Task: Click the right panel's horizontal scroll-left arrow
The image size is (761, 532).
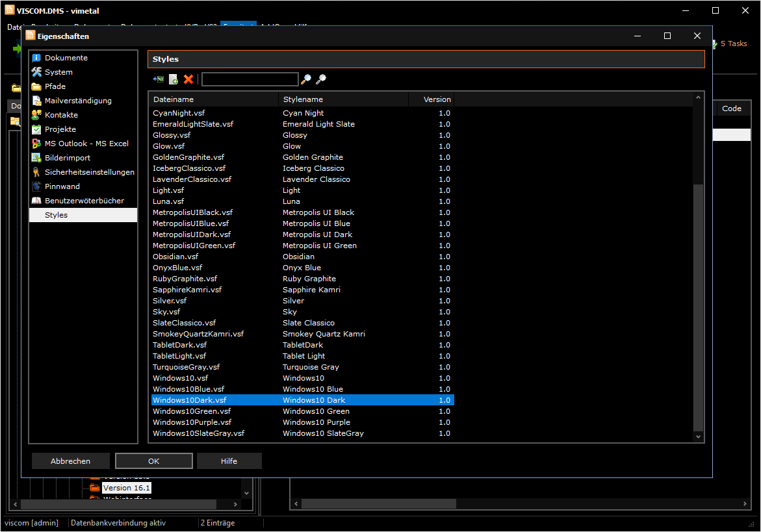Action: click(296, 504)
